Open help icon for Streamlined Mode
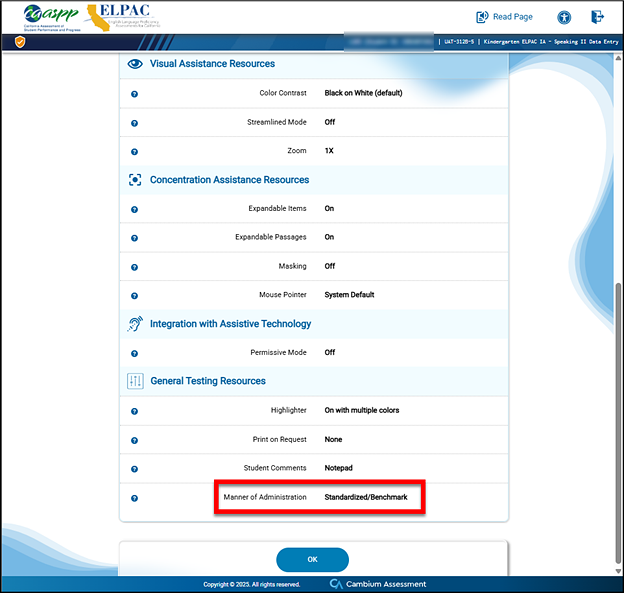The width and height of the screenshot is (624, 593). pyautogui.click(x=135, y=123)
